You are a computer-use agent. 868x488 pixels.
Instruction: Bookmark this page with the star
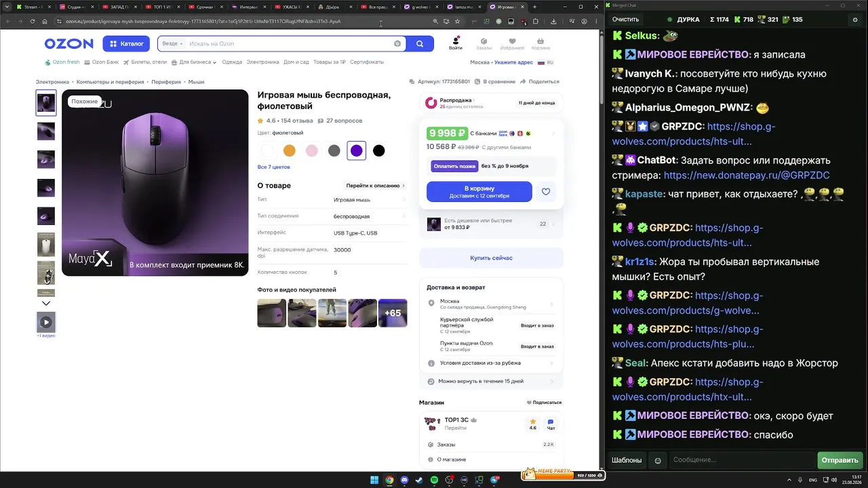point(458,21)
